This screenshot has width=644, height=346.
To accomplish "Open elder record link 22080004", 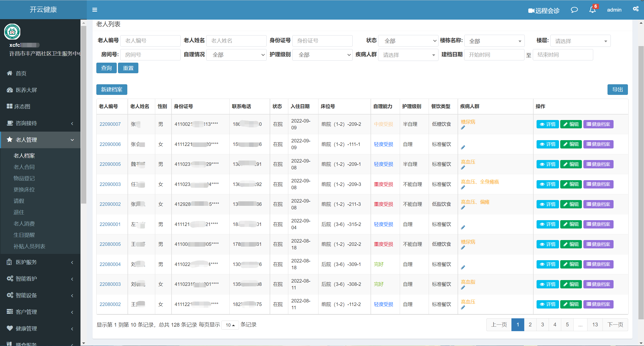I will point(110,264).
